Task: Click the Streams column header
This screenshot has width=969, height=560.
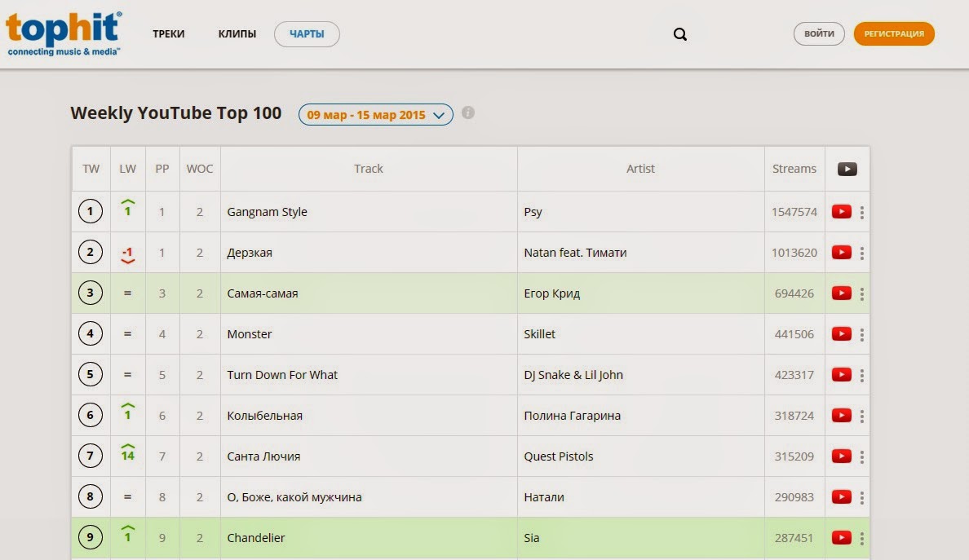Action: (794, 169)
